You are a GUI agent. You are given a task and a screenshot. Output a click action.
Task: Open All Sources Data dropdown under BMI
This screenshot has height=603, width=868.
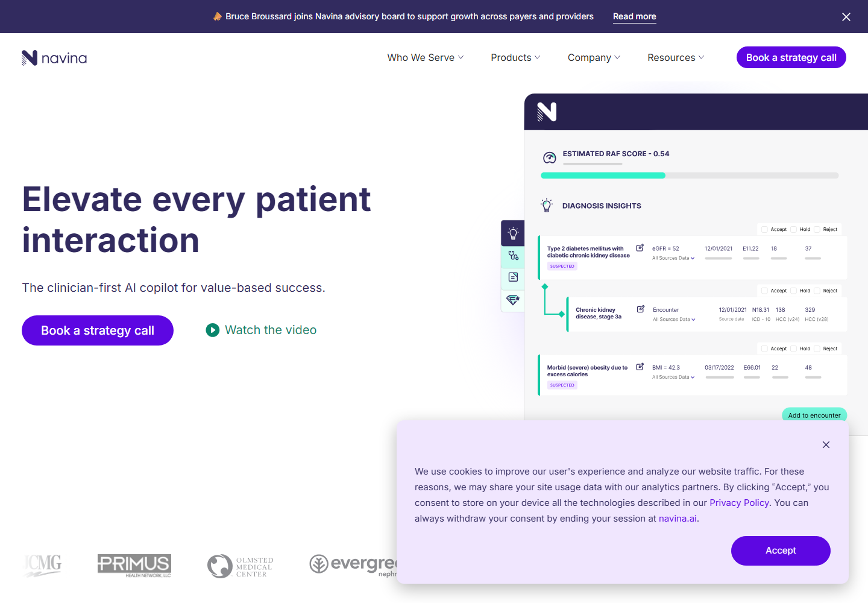(x=673, y=377)
